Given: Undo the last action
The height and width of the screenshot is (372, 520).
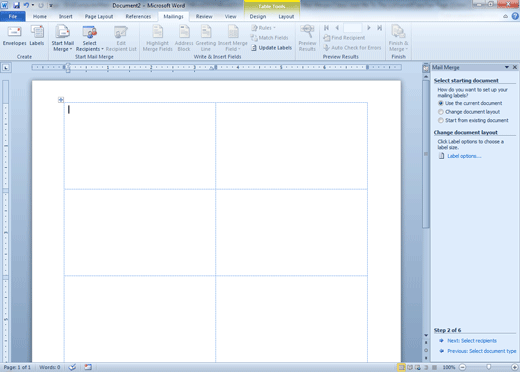Looking at the screenshot, I should pos(26,5).
